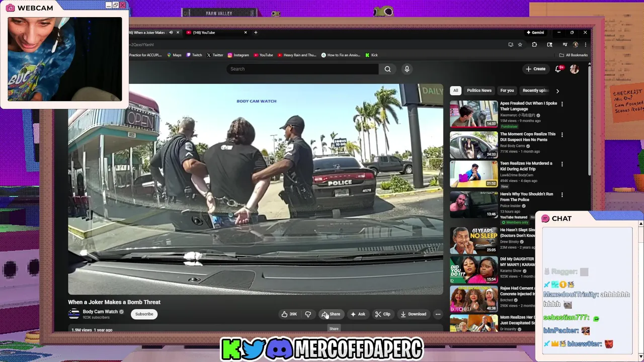The image size is (644, 362).
Task: Open the Real Body Cams channel name
Action: click(513, 146)
